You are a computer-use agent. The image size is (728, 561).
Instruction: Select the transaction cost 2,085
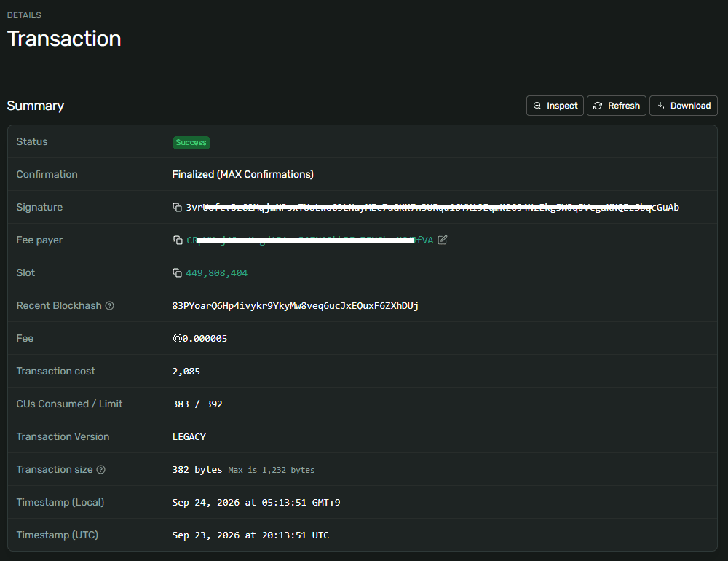pos(186,371)
